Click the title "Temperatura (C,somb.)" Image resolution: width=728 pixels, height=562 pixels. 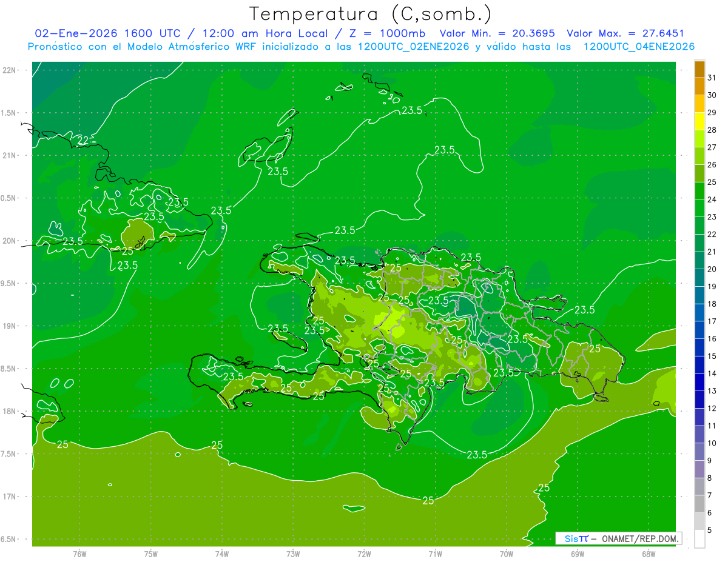[370, 13]
